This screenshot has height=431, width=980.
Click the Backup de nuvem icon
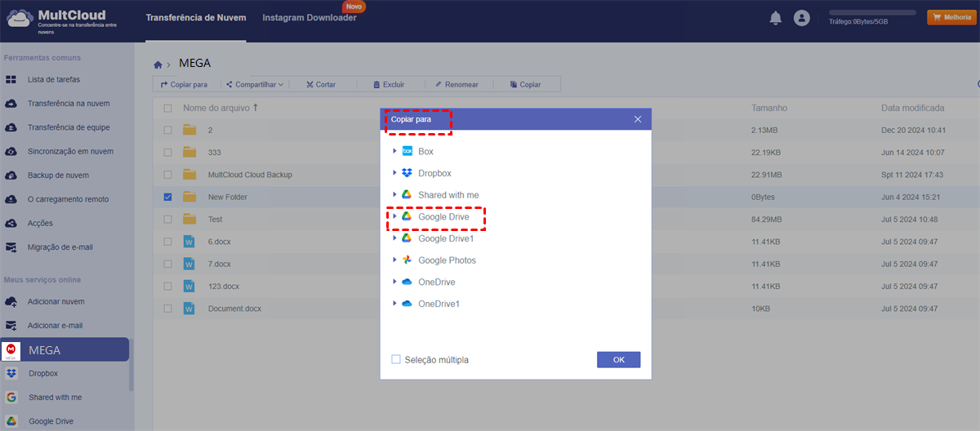(11, 176)
